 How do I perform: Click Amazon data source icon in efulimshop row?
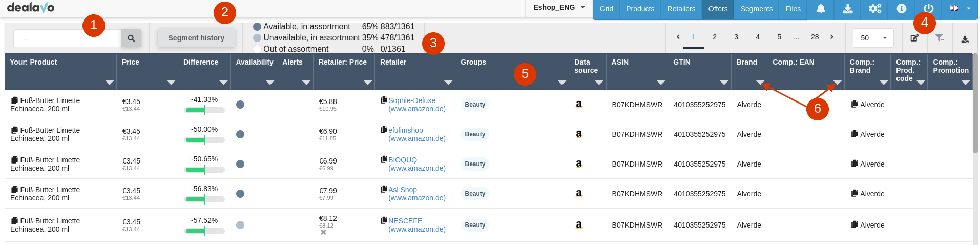coord(579,134)
